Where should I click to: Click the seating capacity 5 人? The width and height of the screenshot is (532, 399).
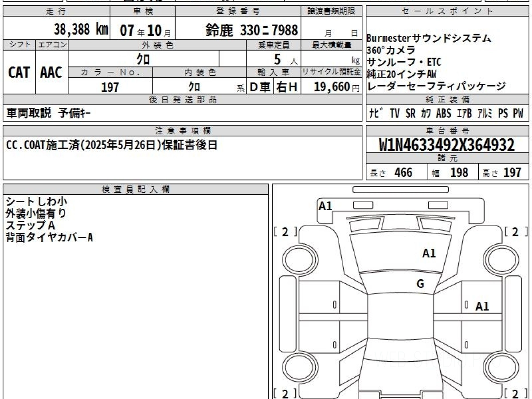click(286, 59)
